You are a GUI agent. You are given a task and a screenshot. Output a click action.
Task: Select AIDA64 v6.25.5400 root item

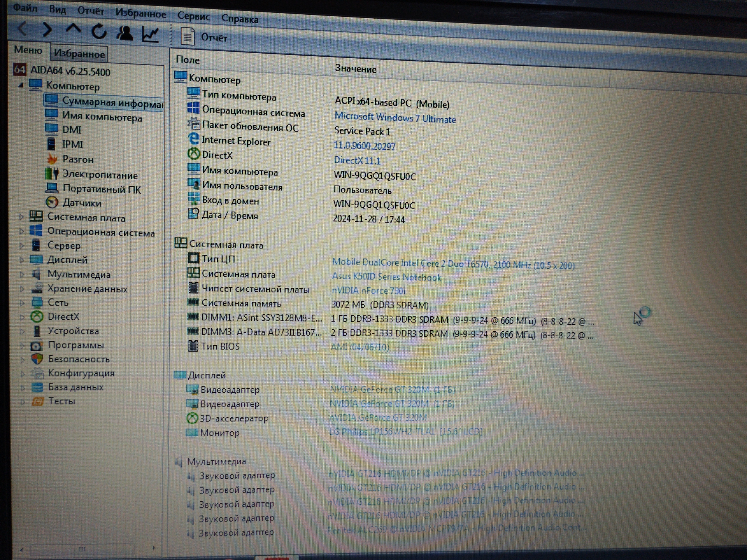62,71
